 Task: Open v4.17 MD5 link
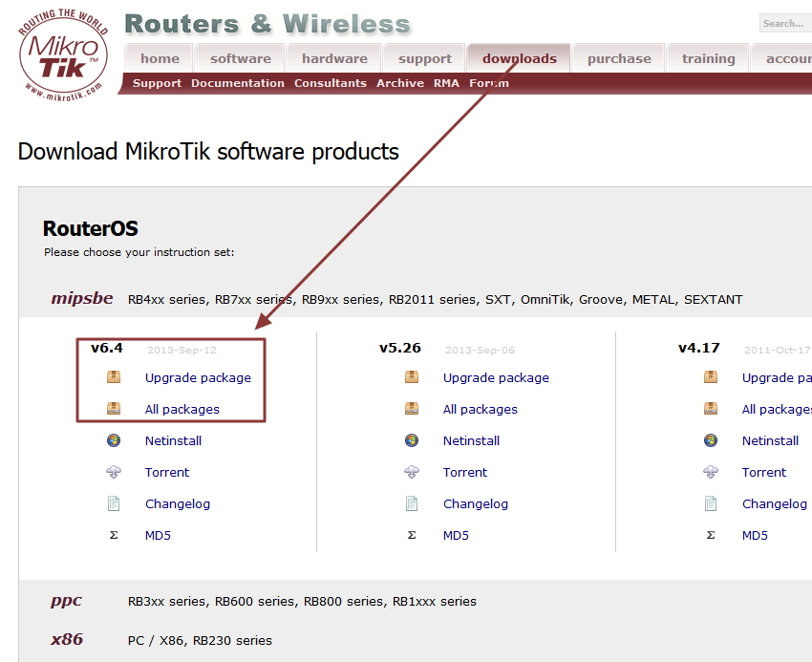[755, 536]
